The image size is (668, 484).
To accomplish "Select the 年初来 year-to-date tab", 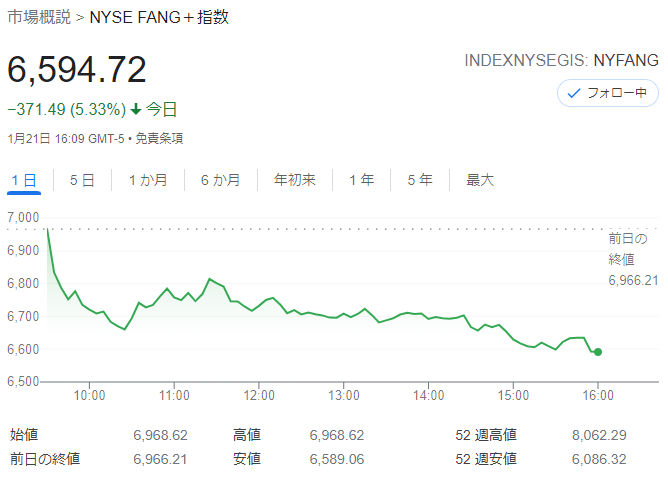I will coord(295,180).
